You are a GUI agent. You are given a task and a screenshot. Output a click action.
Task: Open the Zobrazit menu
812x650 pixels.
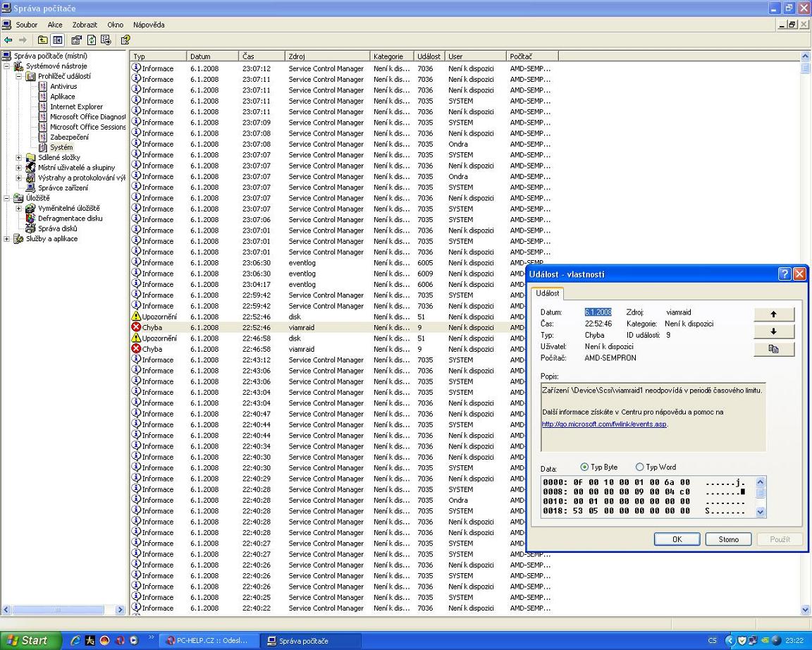point(85,25)
